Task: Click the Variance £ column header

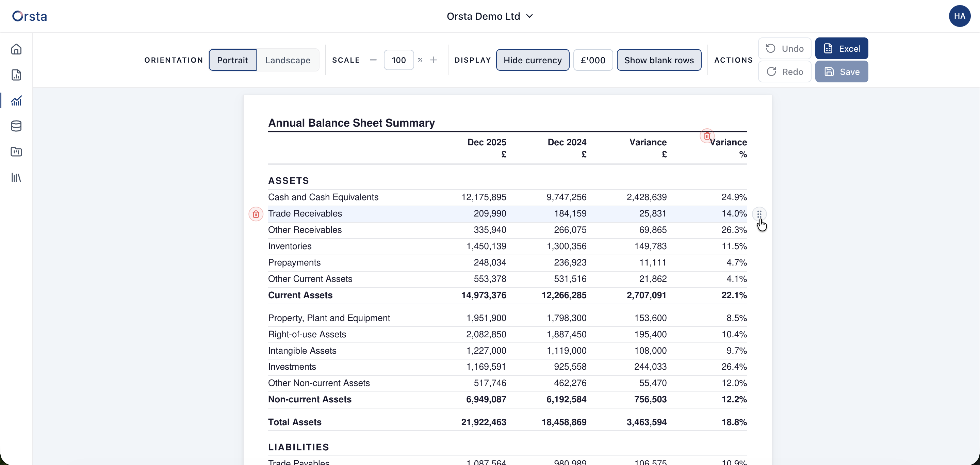Action: [648, 148]
